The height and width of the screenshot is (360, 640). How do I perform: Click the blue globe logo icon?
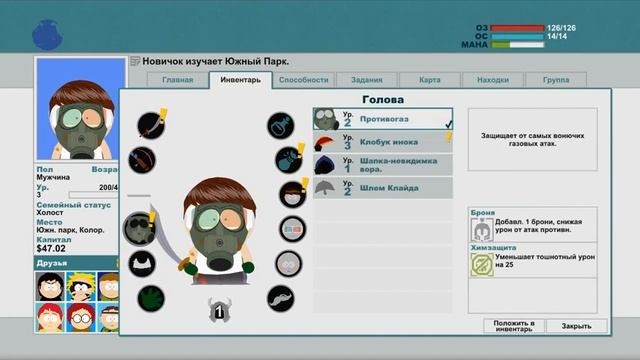(47, 35)
